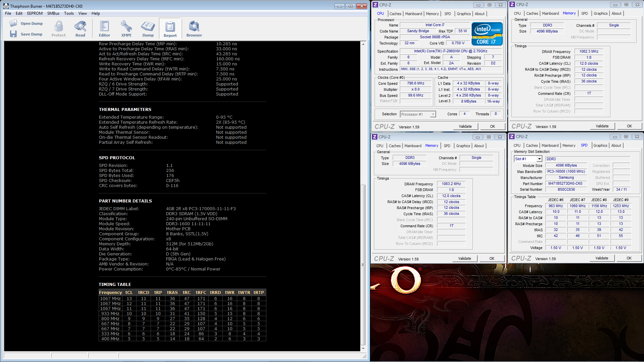This screenshot has height=362, width=644.
Task: Click Validate in top-right CPU-Z Memory window
Action: [602, 126]
